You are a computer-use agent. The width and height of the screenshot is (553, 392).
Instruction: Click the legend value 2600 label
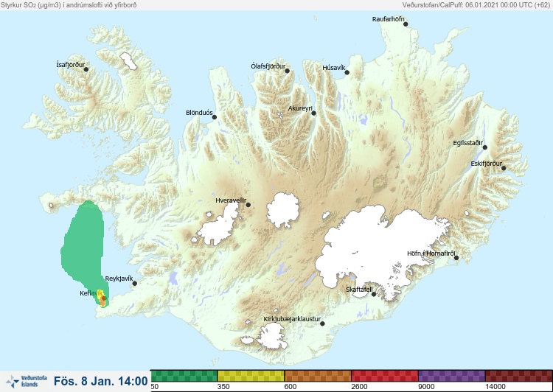coord(359,387)
